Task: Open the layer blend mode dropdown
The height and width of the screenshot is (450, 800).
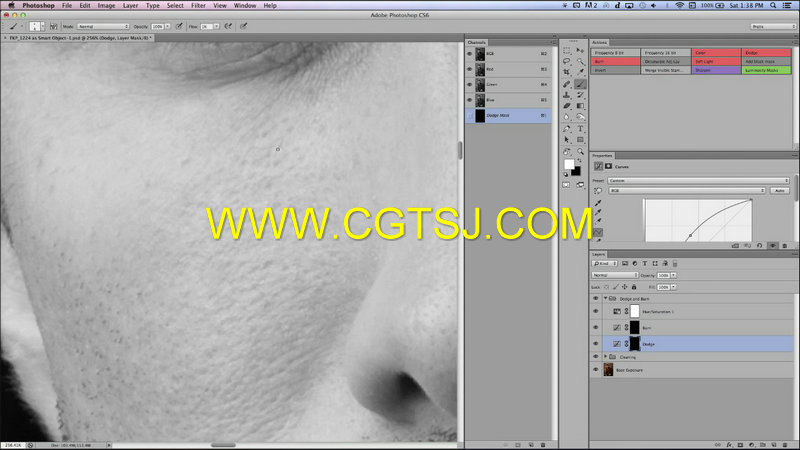Action: tap(615, 275)
